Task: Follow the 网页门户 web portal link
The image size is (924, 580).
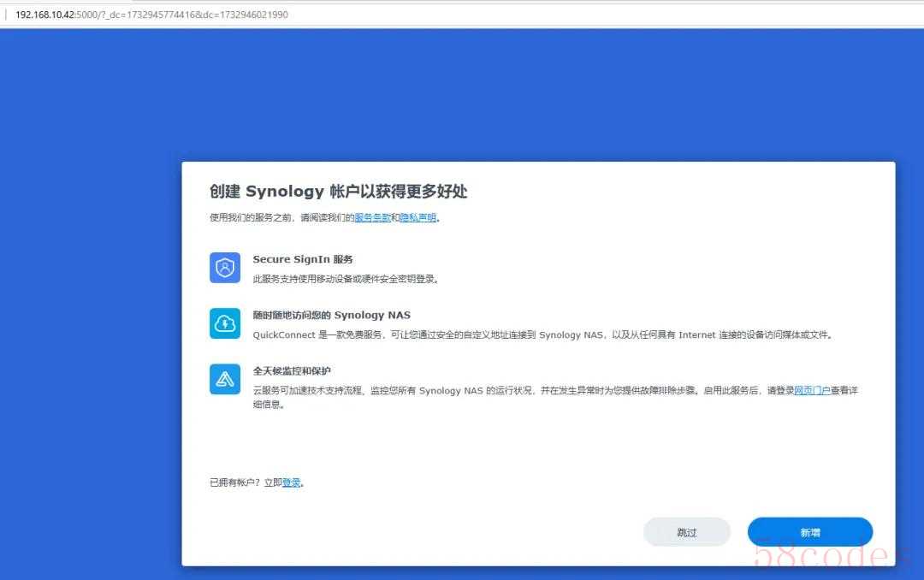Action: [812, 391]
